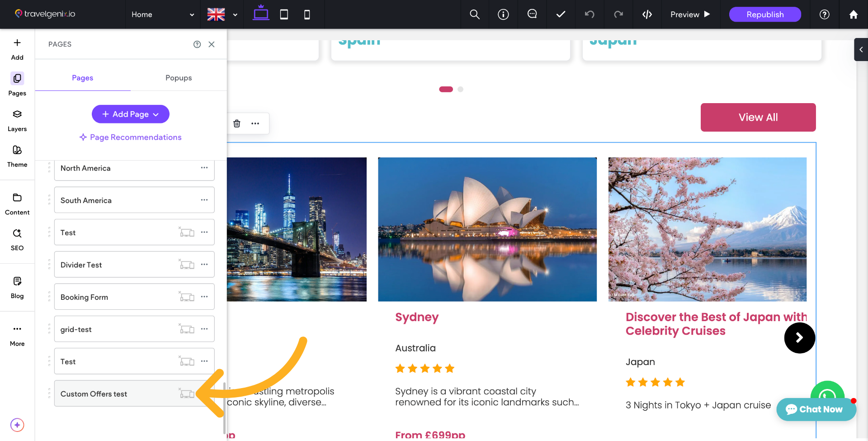Open the Chat Now widget

tap(816, 409)
